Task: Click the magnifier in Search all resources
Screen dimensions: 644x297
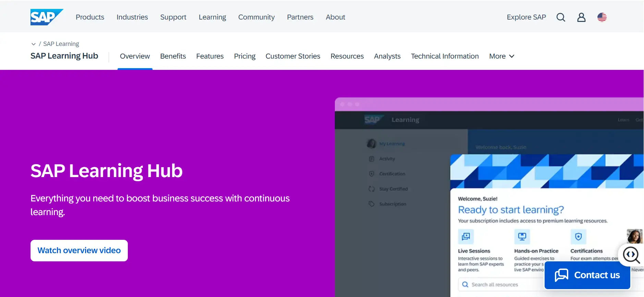Action: [x=465, y=284]
